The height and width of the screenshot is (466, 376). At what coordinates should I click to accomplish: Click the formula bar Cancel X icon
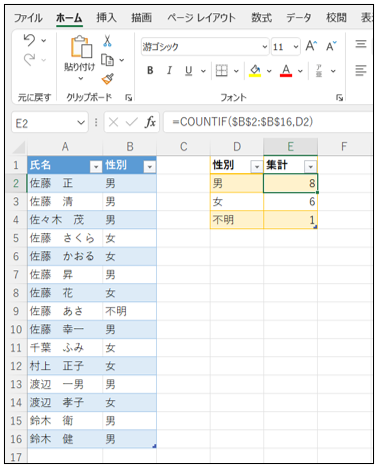[x=113, y=122]
